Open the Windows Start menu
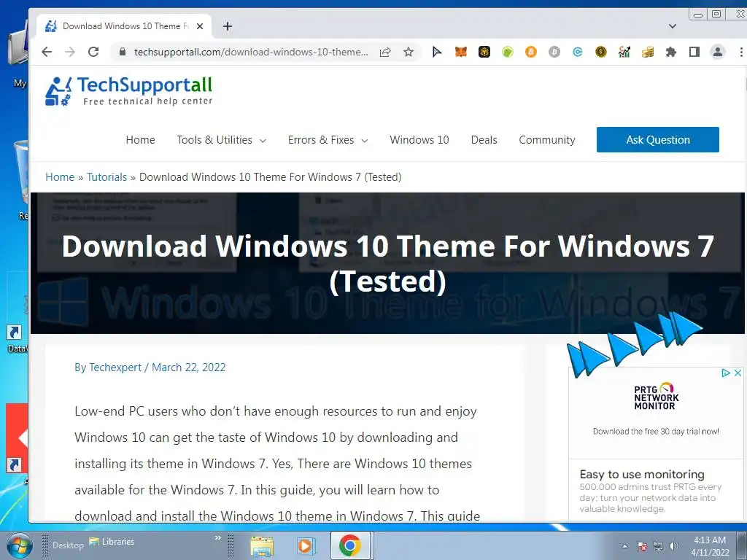The width and height of the screenshot is (747, 560). (20, 545)
